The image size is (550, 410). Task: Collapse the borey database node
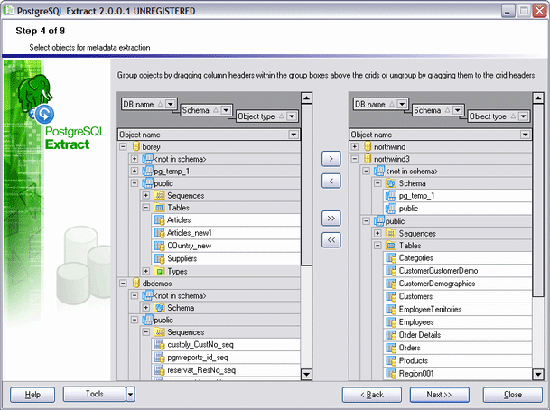pyautogui.click(x=123, y=147)
